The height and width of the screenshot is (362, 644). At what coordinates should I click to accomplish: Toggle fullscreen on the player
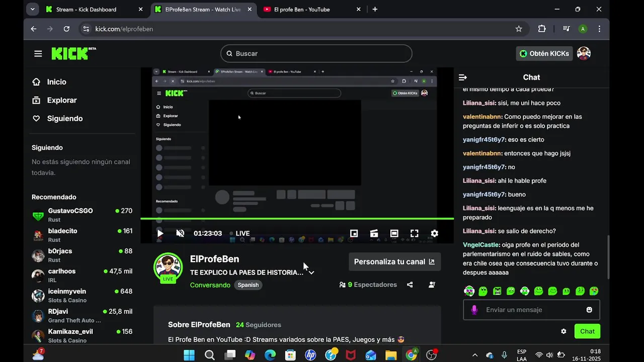(x=414, y=233)
